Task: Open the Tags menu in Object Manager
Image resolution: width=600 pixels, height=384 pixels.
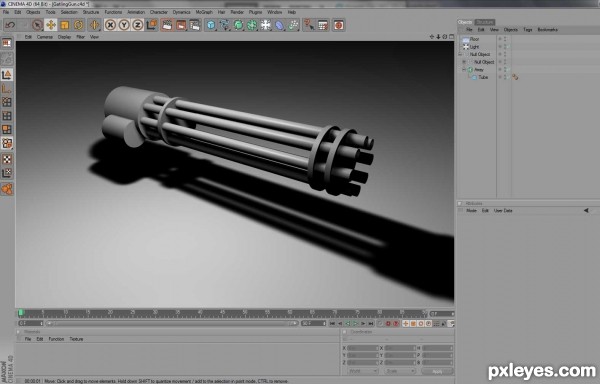Action: pos(528,29)
